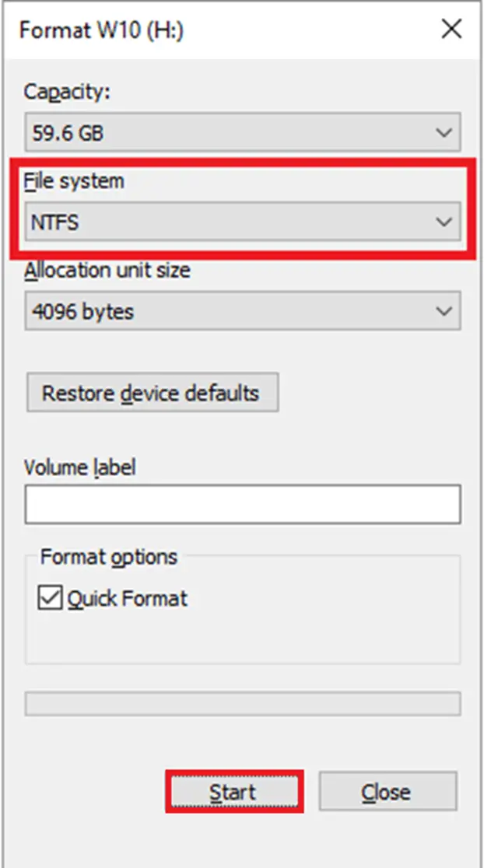Click the Capacity label
Screen dimensions: 484x868
point(59,92)
